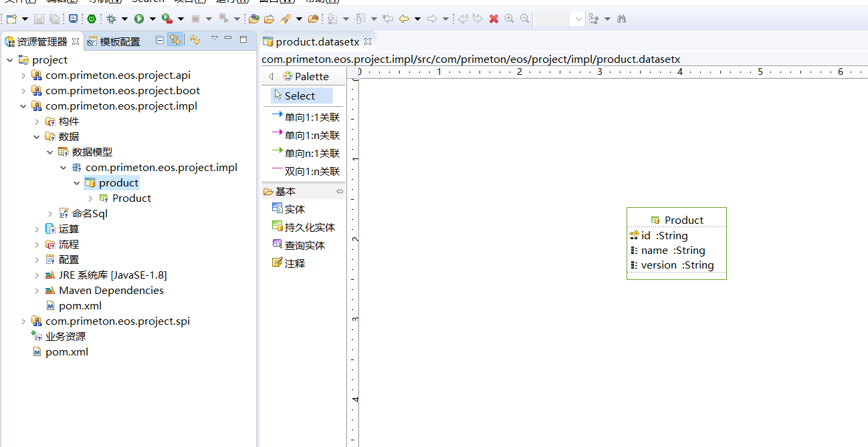The width and height of the screenshot is (868, 447).
Task: Collapse all in resource manager panel
Action: pos(159,40)
